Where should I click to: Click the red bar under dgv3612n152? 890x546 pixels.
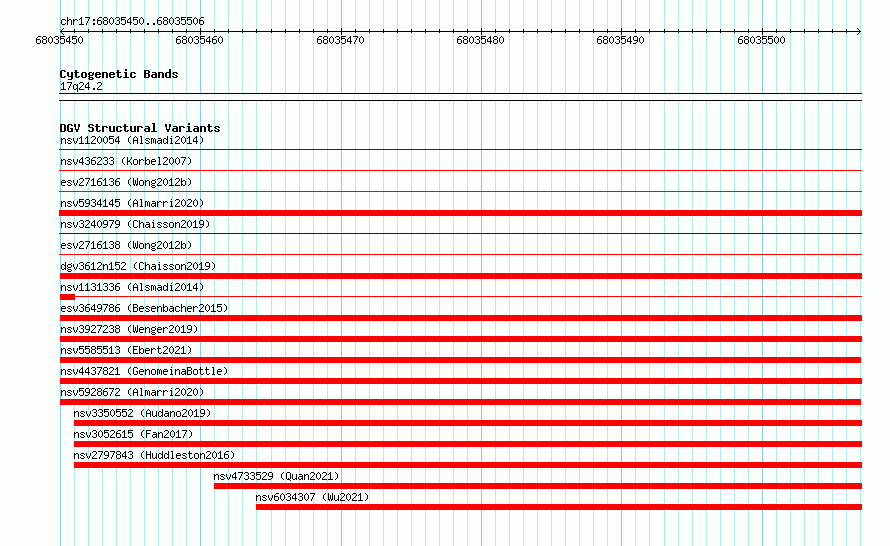point(460,276)
